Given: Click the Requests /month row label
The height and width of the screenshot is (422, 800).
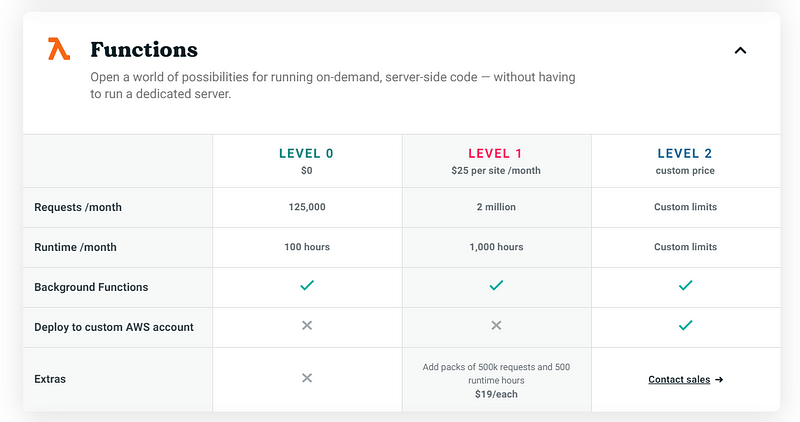Looking at the screenshot, I should [76, 207].
